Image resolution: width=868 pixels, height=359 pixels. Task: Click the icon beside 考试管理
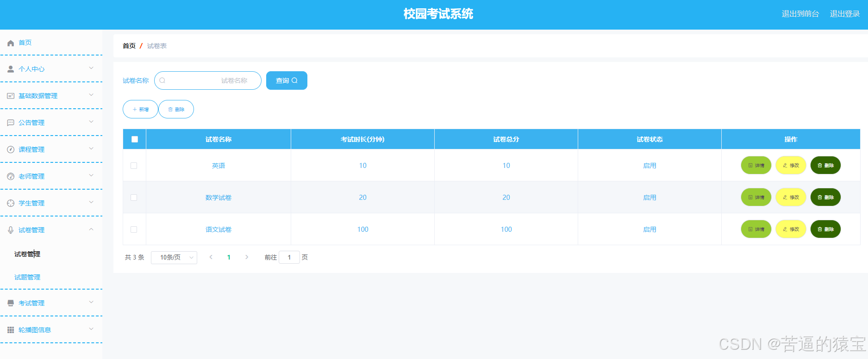tap(11, 303)
